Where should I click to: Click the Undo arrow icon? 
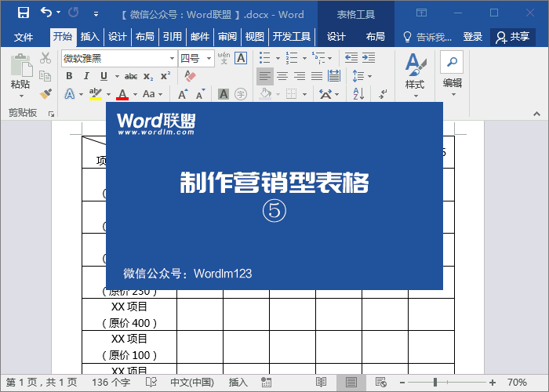click(46, 13)
